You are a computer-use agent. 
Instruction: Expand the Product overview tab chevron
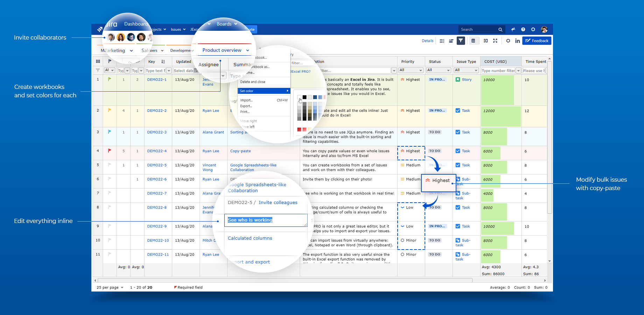click(x=247, y=50)
